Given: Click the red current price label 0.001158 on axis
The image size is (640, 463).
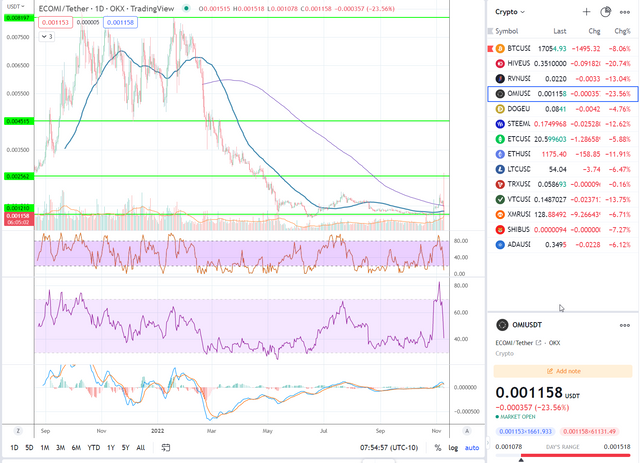Looking at the screenshot, I should point(18,219).
